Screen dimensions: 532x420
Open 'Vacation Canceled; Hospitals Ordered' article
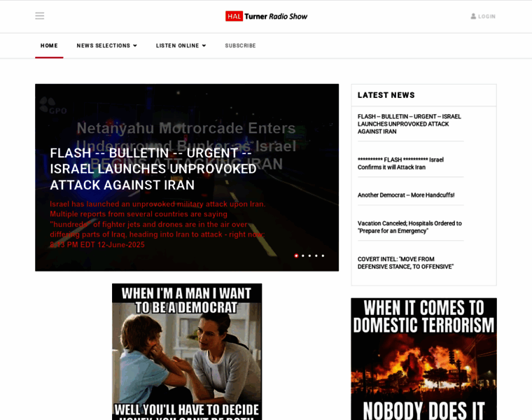409,227
